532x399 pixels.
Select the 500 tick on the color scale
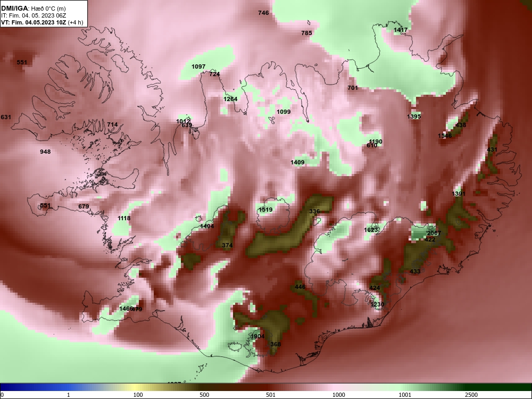204,395
